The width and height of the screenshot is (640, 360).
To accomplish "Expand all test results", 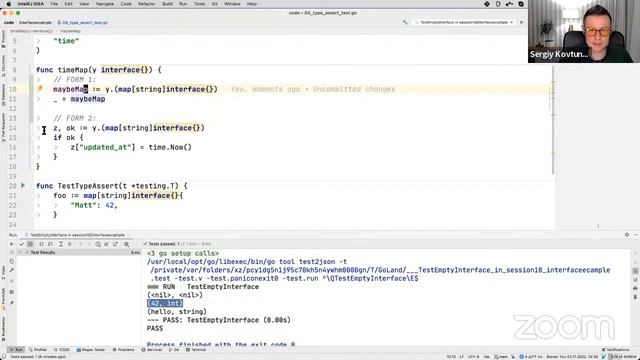I will [x=60, y=244].
